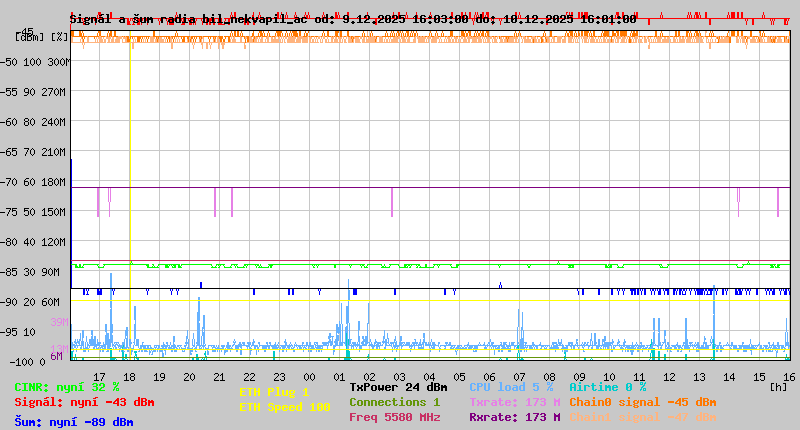Image resolution: width=800 pixels, height=430 pixels.
Task: Click the 'CPU load 5 %' legend label
Action: pyautogui.click(x=511, y=388)
